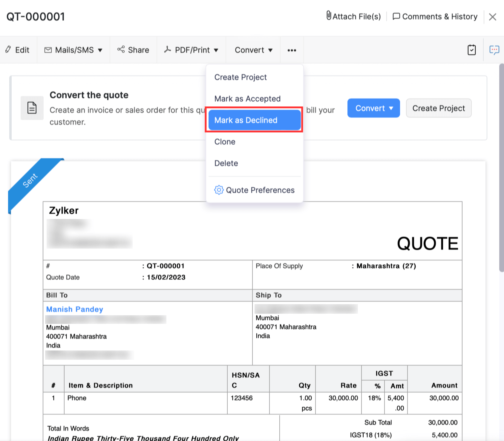The height and width of the screenshot is (441, 504).
Task: Click the paperclip Attach File(s) icon
Action: (x=329, y=16)
